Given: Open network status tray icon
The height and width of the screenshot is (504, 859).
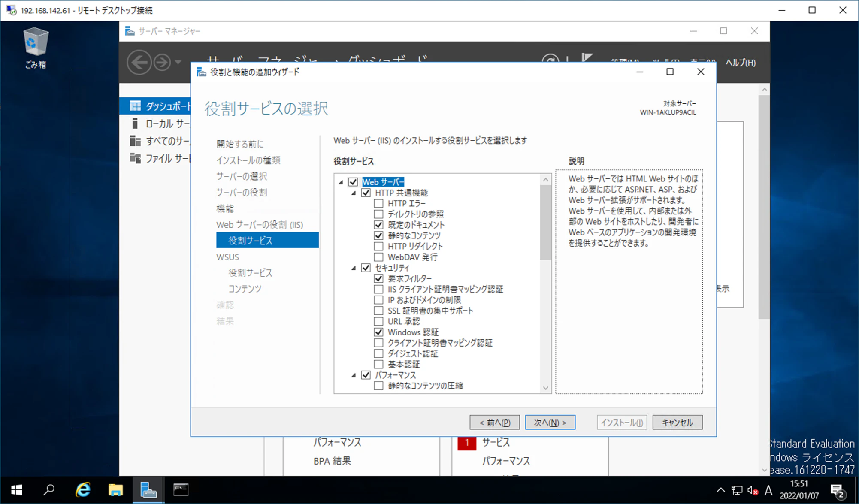Looking at the screenshot, I should 737,490.
